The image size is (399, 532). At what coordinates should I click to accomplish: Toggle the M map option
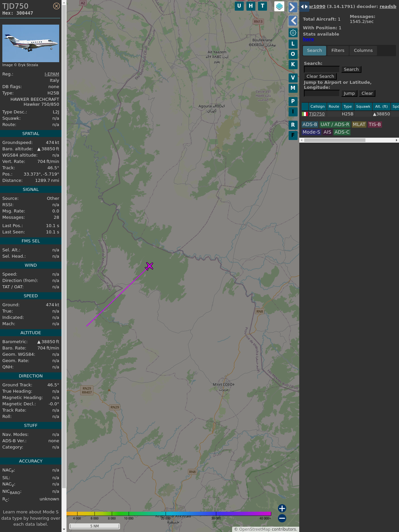click(293, 88)
